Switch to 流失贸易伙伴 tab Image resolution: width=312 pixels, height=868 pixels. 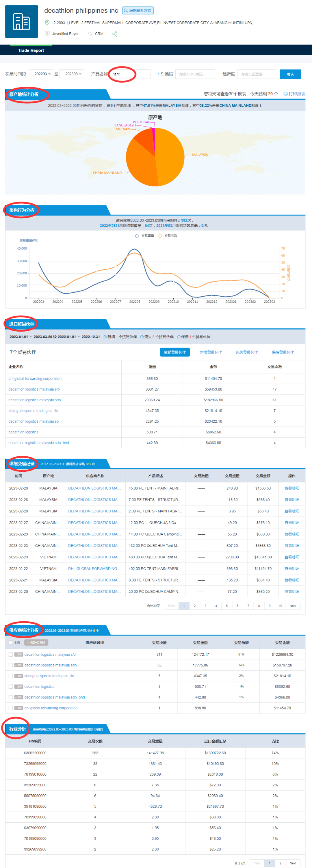click(x=247, y=352)
